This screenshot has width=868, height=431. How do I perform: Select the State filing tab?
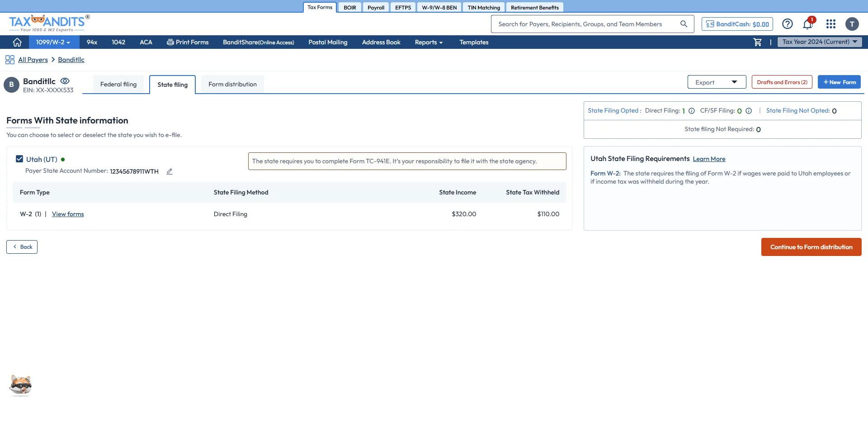(x=172, y=85)
